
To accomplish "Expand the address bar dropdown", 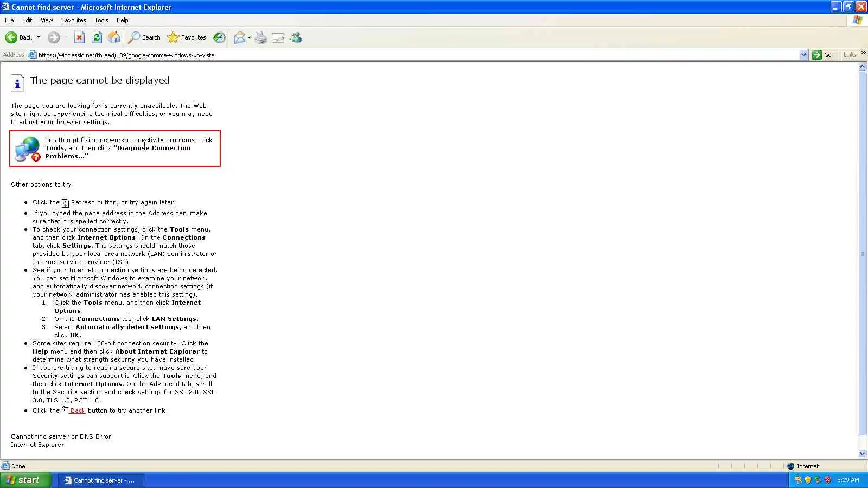I will 803,55.
